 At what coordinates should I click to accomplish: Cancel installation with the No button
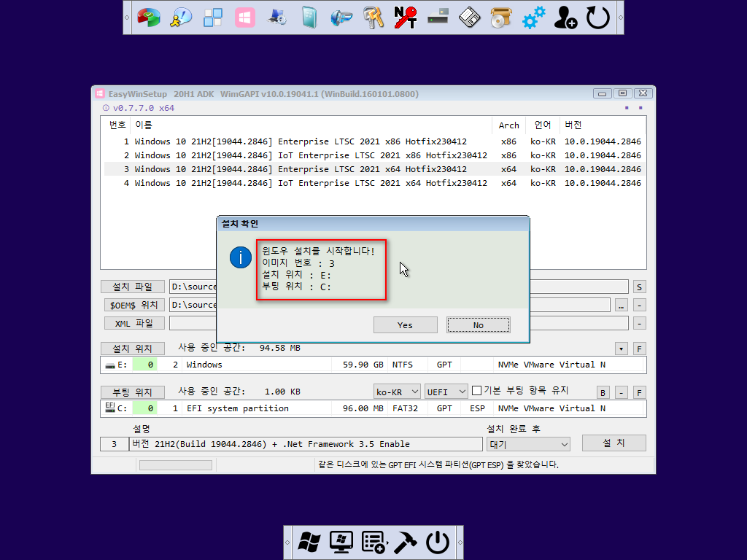click(x=479, y=324)
